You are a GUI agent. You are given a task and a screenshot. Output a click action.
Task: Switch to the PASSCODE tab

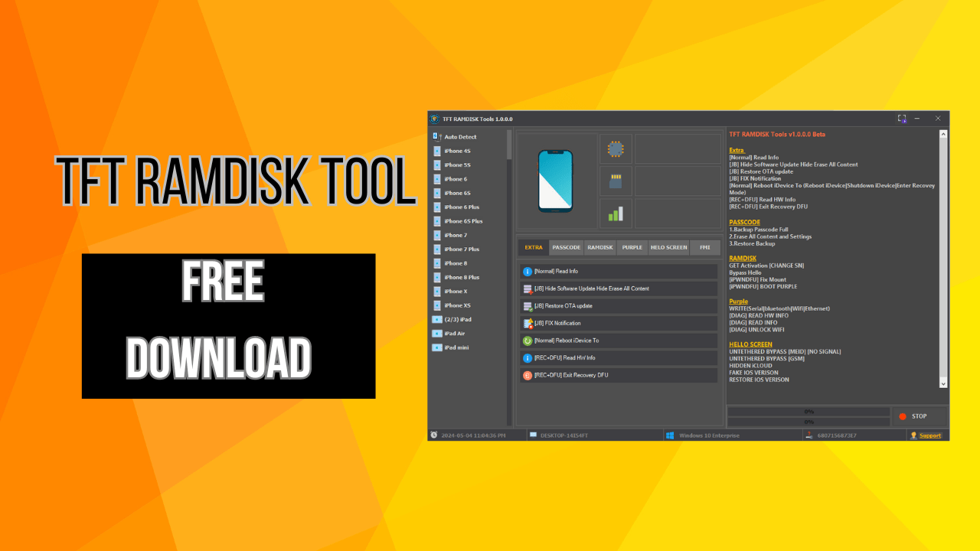point(566,247)
